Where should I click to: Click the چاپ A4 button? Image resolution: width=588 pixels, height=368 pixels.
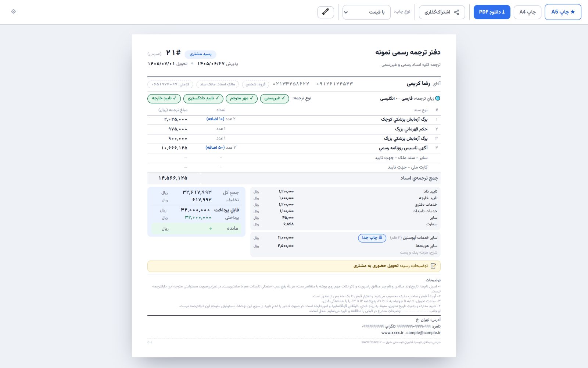(527, 12)
